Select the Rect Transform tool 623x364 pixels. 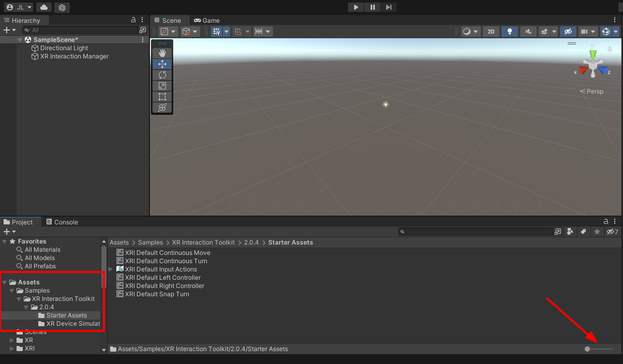[x=162, y=96]
